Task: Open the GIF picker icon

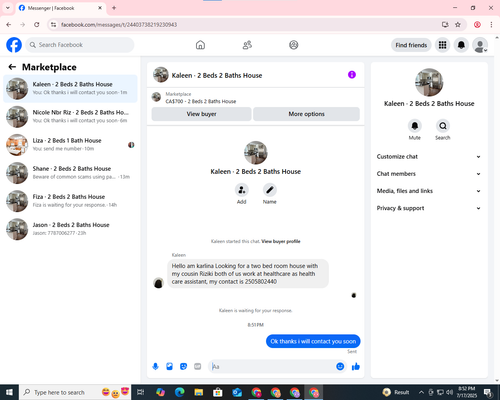Action: tap(198, 367)
